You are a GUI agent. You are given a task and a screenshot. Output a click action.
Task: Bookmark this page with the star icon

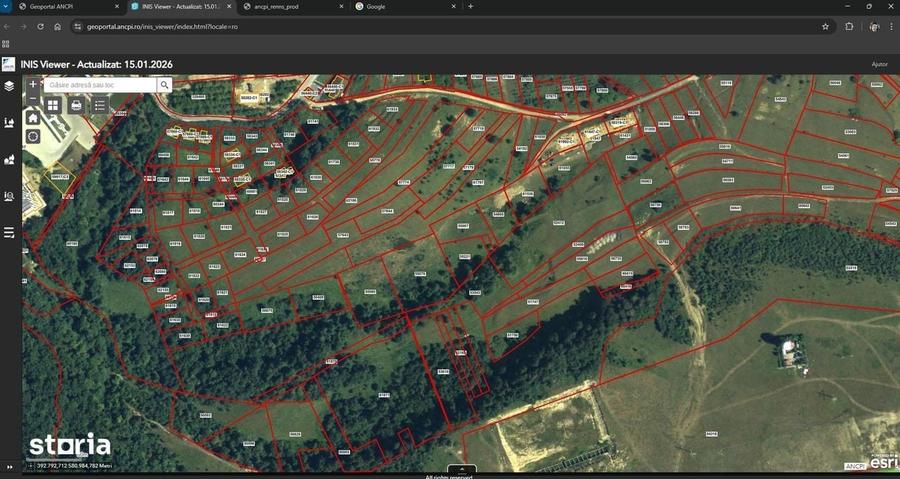tap(825, 26)
